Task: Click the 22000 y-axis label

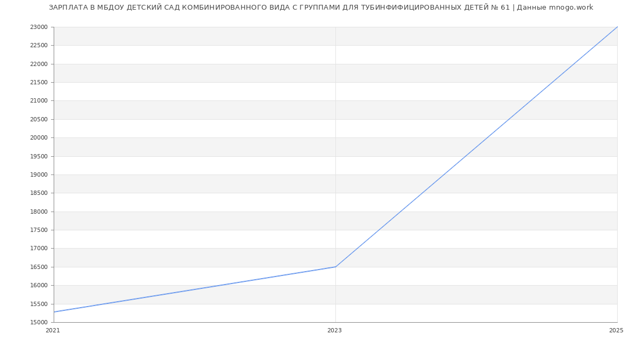Action: tap(39, 64)
